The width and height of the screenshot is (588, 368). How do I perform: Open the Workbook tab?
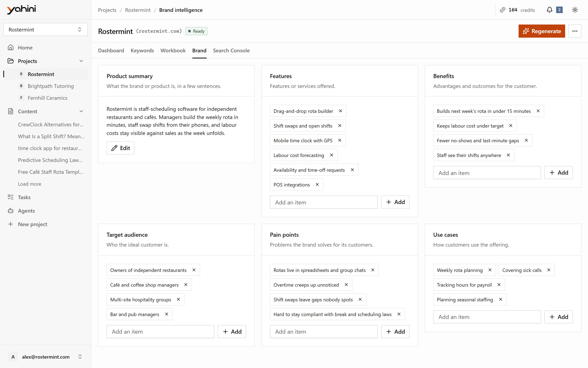pyautogui.click(x=173, y=51)
